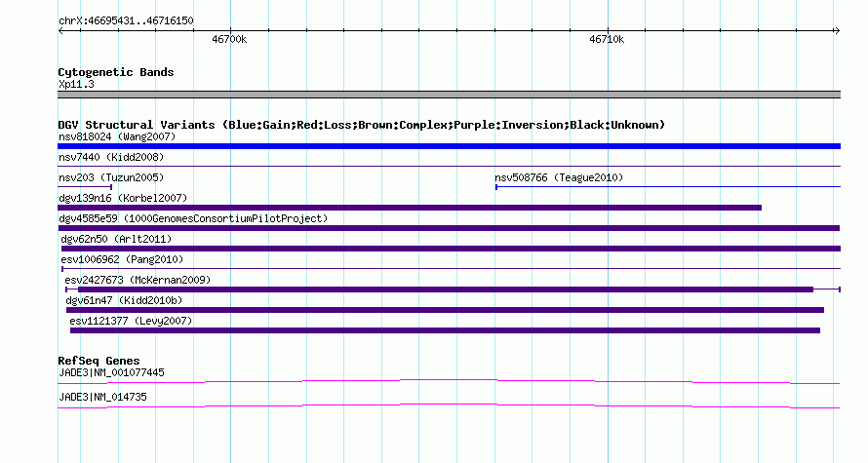Click the nsv818024 (Wang2007) label
Image resolution: width=868 pixels, height=463 pixels.
point(117,136)
